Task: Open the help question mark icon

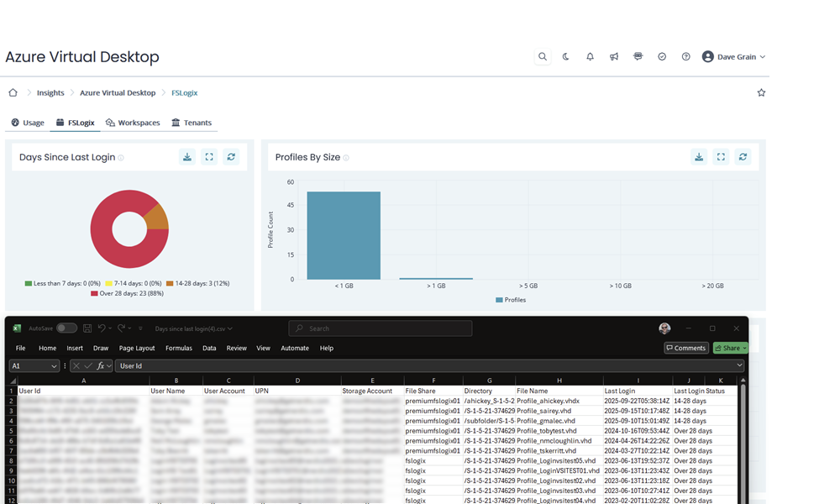Action: (x=686, y=57)
